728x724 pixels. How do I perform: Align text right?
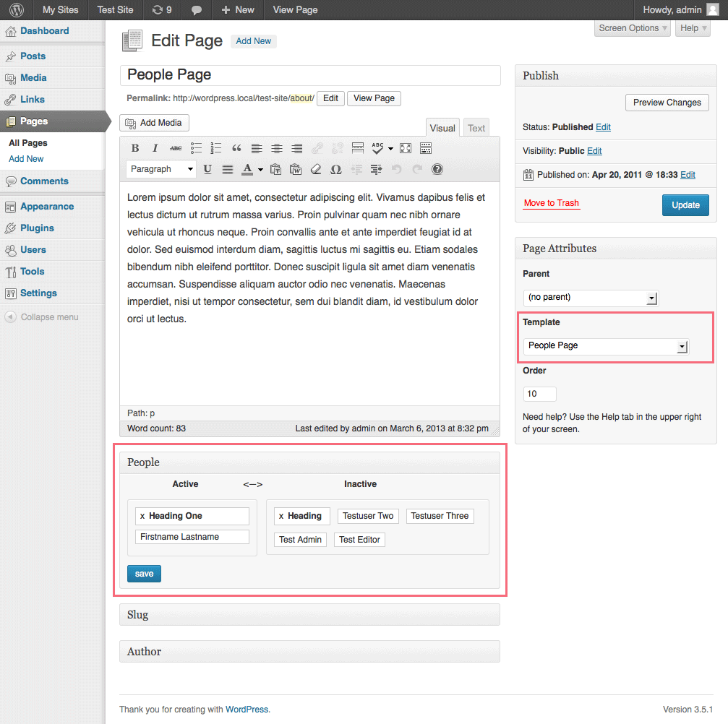[x=296, y=148]
